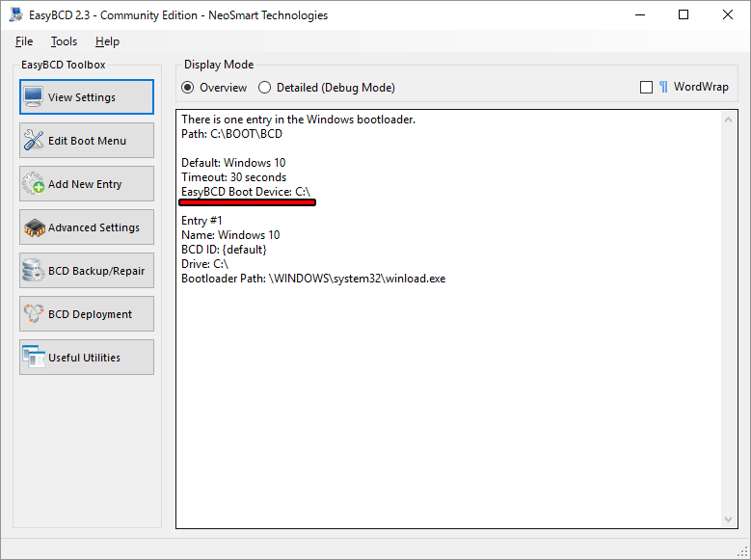
Task: Click 'EasyBCD Boot Device: C:\' line
Action: [246, 192]
